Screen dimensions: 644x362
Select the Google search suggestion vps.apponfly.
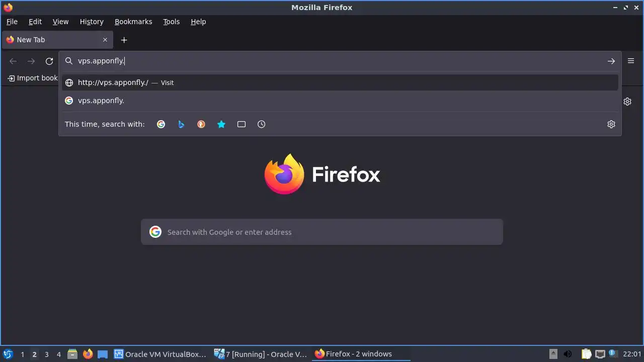tap(340, 101)
